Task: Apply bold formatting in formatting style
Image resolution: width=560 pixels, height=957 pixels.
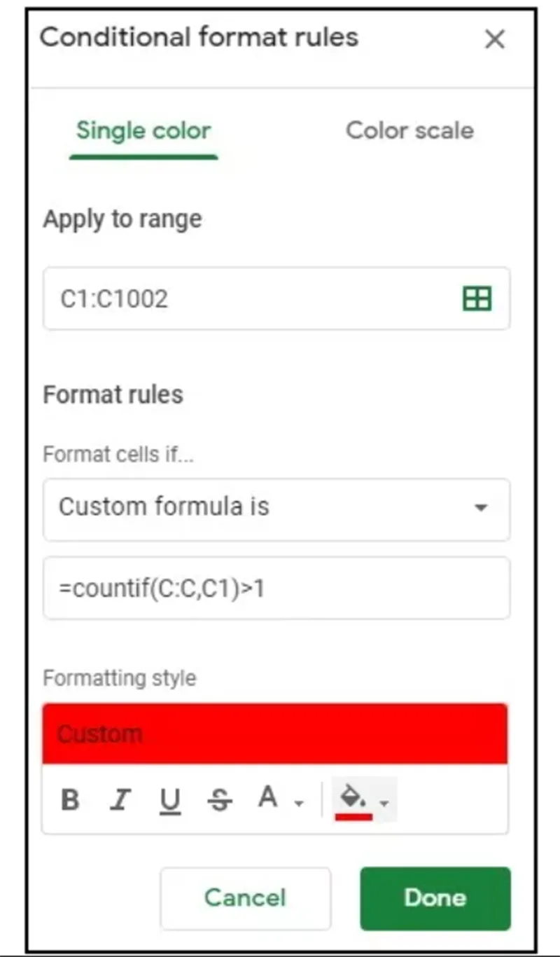Action: pos(69,799)
